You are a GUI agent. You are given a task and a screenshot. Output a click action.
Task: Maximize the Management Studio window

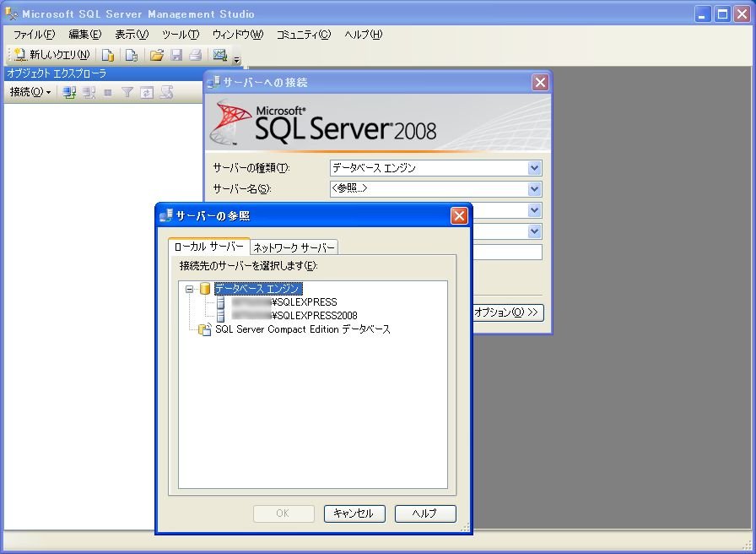[x=722, y=14]
